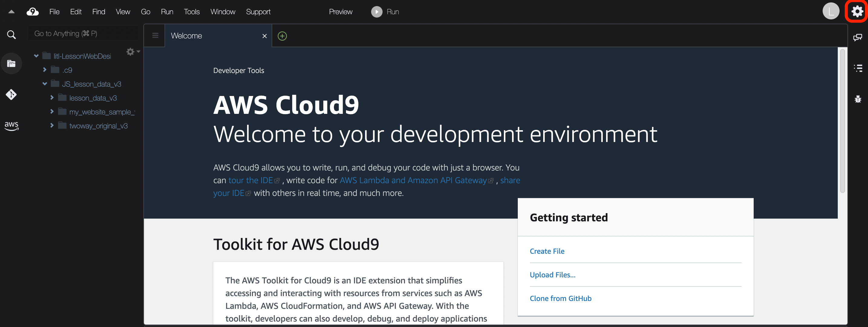Open the Tools menu
The height and width of the screenshot is (327, 868).
[x=191, y=12]
